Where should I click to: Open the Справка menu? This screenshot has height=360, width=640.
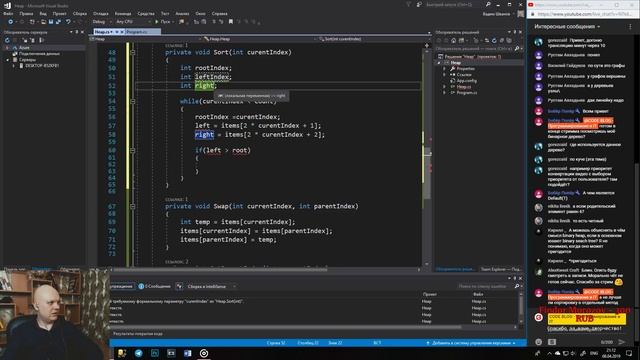pyautogui.click(x=220, y=13)
